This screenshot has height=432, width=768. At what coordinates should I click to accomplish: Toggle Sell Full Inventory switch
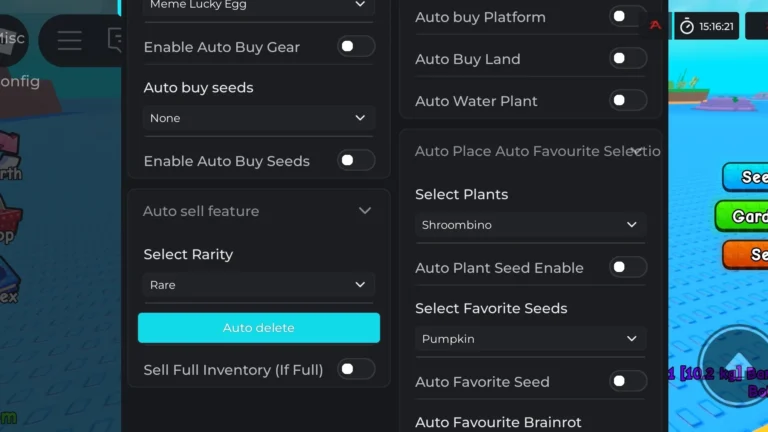click(x=356, y=370)
